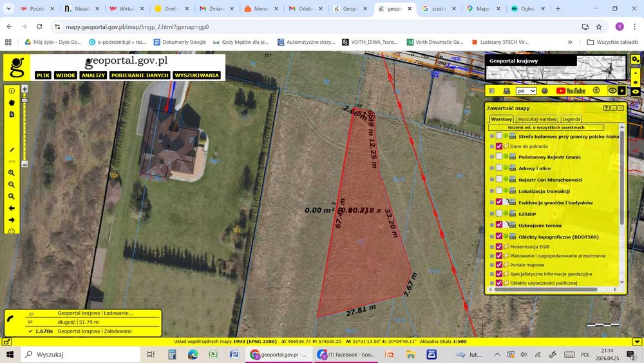Select the pencil drawing tool
Screen dimensions: 644x363
pos(12,150)
